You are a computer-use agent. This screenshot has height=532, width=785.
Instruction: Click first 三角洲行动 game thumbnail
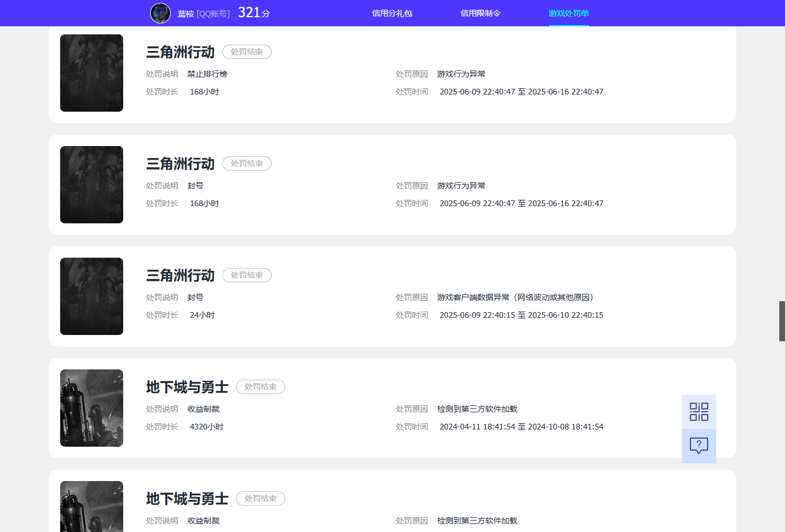[x=92, y=73]
